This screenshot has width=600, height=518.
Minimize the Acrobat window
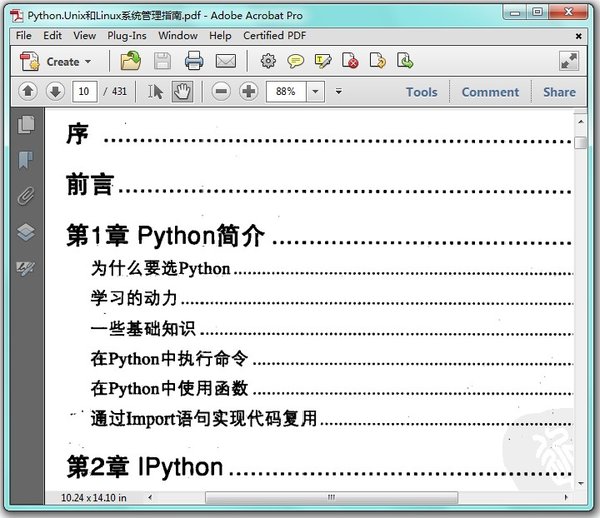(x=515, y=13)
